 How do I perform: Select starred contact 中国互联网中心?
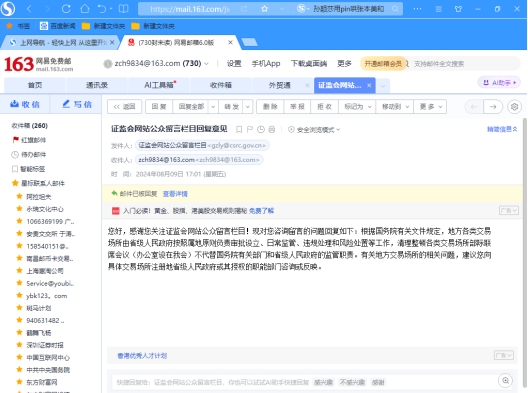[48, 357]
